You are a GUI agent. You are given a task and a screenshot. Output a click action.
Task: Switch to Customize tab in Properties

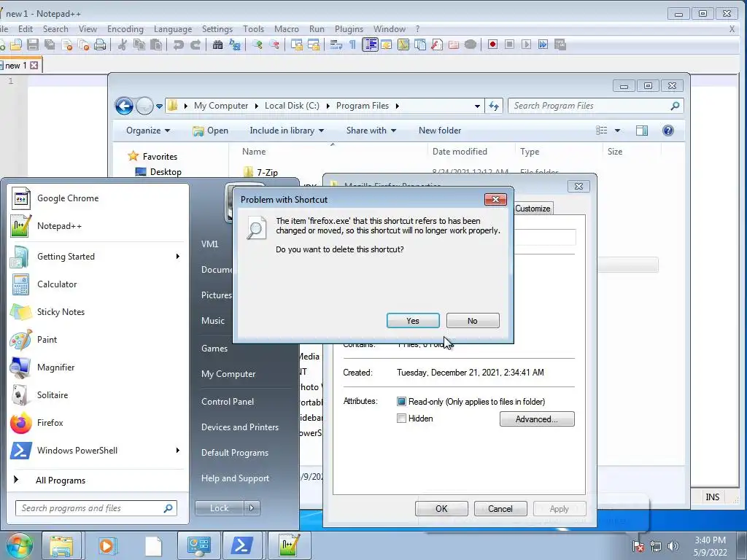click(533, 209)
